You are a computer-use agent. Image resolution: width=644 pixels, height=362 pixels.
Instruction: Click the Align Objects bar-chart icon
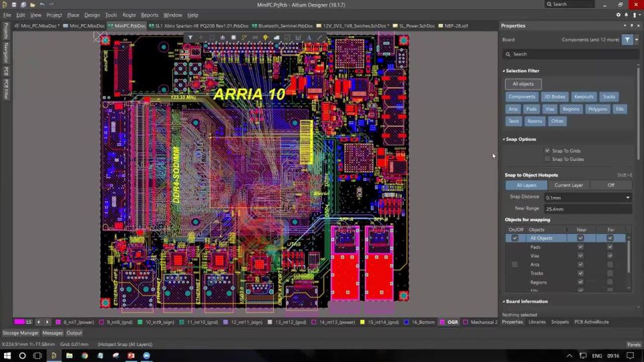(223, 38)
